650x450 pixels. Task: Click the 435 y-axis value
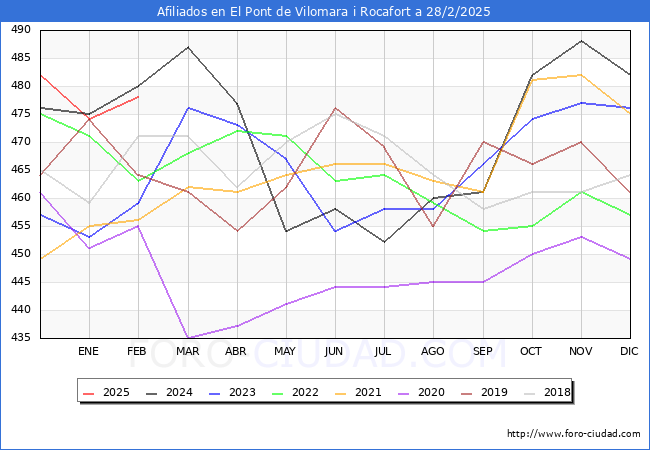pyautogui.click(x=21, y=338)
